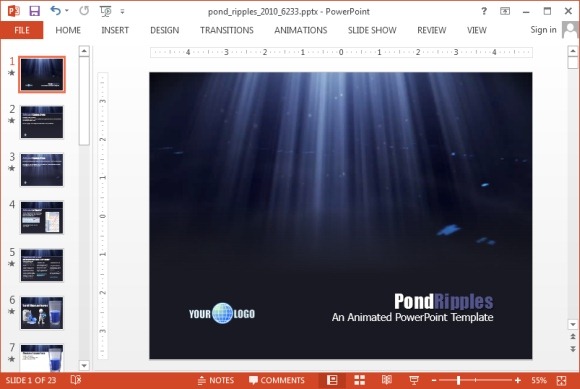Screen dimensions: 580x389
Task: Open the SLIDE SHOW tab
Action: [x=372, y=30]
